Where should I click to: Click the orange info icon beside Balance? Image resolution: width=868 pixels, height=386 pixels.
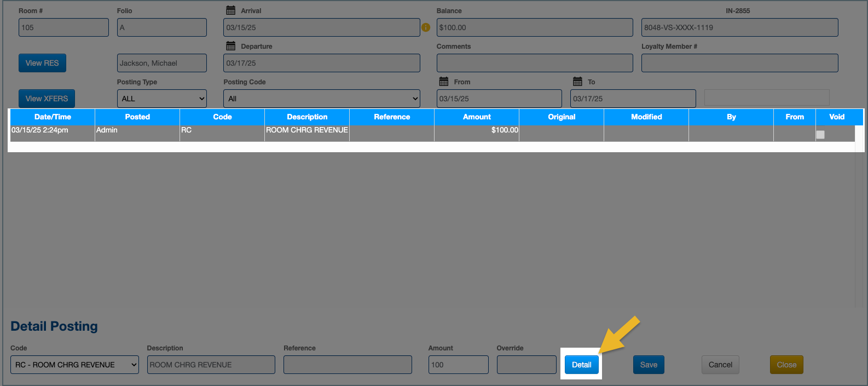coord(426,27)
